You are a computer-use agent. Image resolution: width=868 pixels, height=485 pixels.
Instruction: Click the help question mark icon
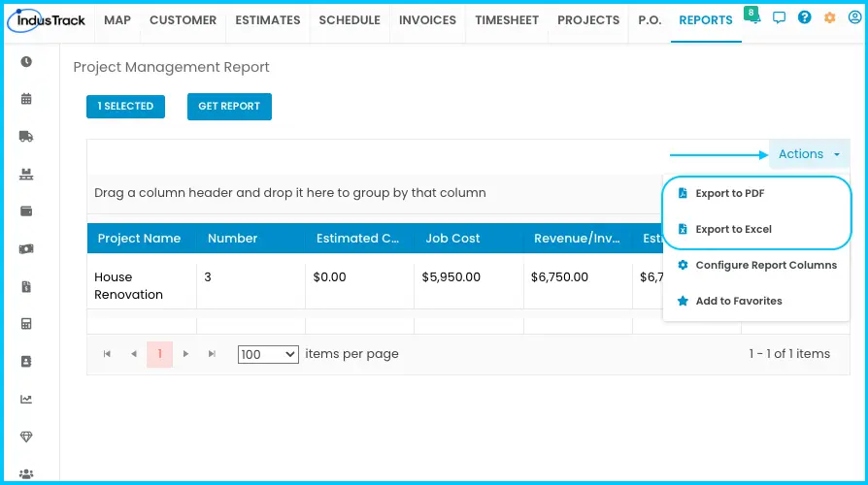tap(804, 17)
